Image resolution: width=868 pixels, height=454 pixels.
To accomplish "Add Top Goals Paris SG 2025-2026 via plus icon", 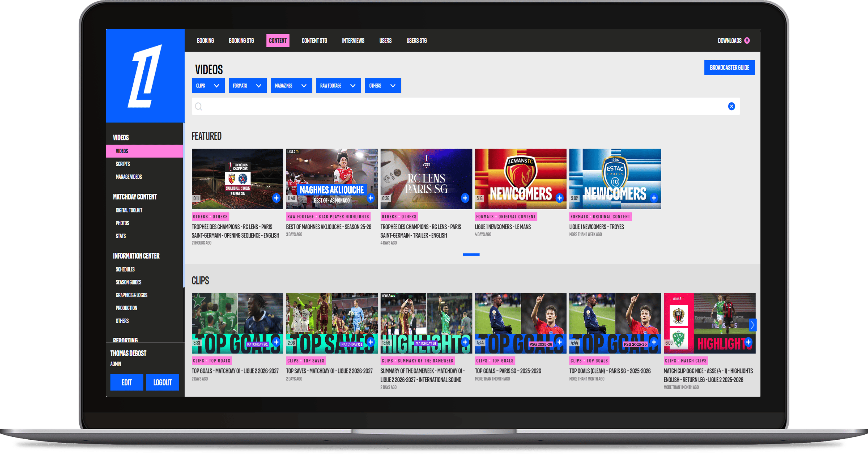I will [559, 342].
